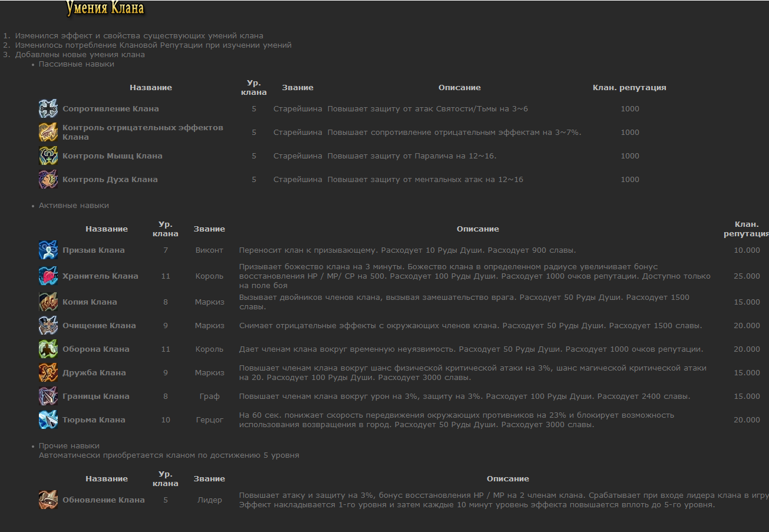Image resolution: width=769 pixels, height=532 pixels.
Task: Click the Хранитель Клана skill icon
Action: pos(48,276)
